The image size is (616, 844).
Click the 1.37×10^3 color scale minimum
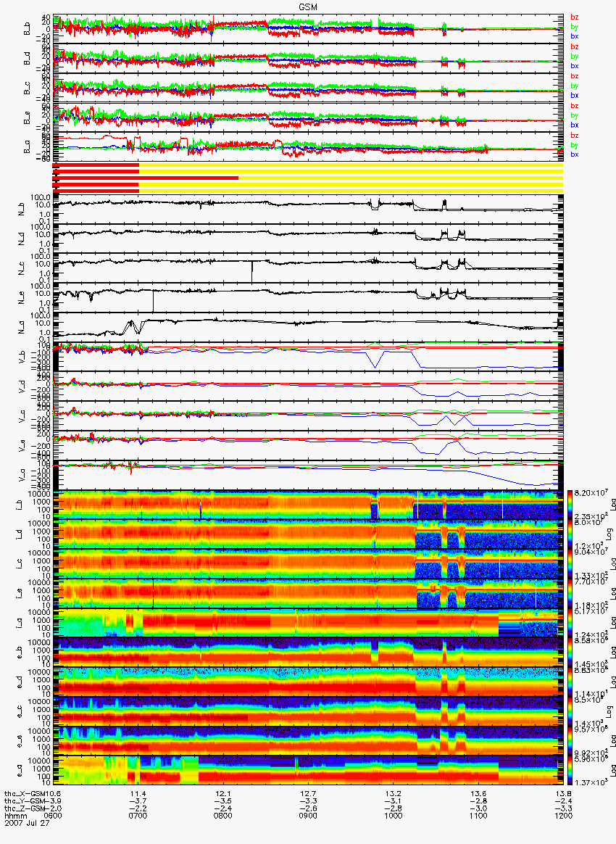point(590,782)
